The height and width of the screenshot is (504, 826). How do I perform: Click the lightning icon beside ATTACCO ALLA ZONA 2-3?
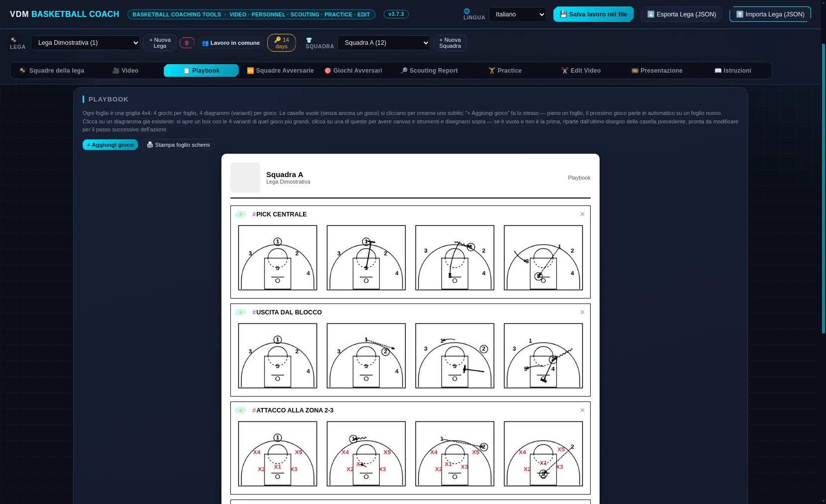[240, 410]
